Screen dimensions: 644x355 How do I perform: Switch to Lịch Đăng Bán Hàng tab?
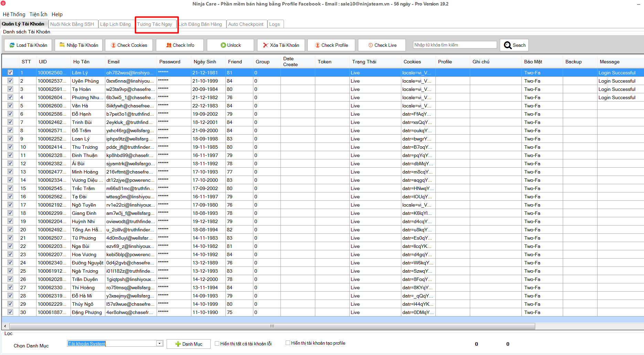coord(201,24)
